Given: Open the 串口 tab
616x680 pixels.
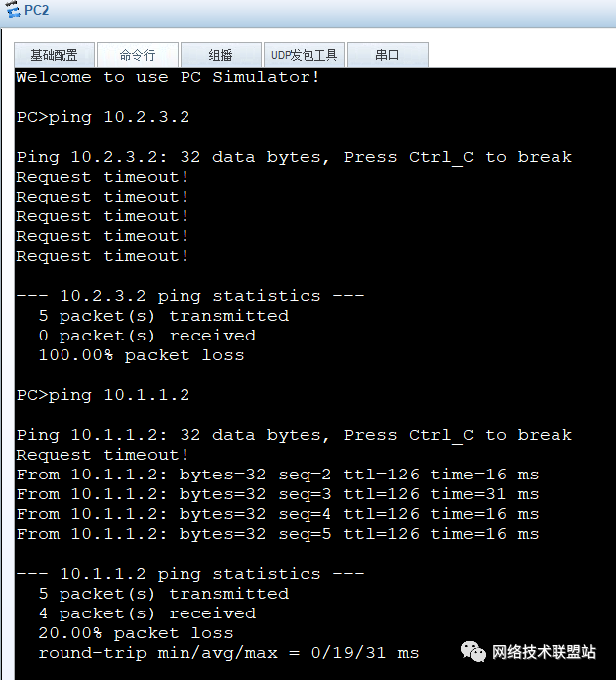Looking at the screenshot, I should click(x=387, y=55).
